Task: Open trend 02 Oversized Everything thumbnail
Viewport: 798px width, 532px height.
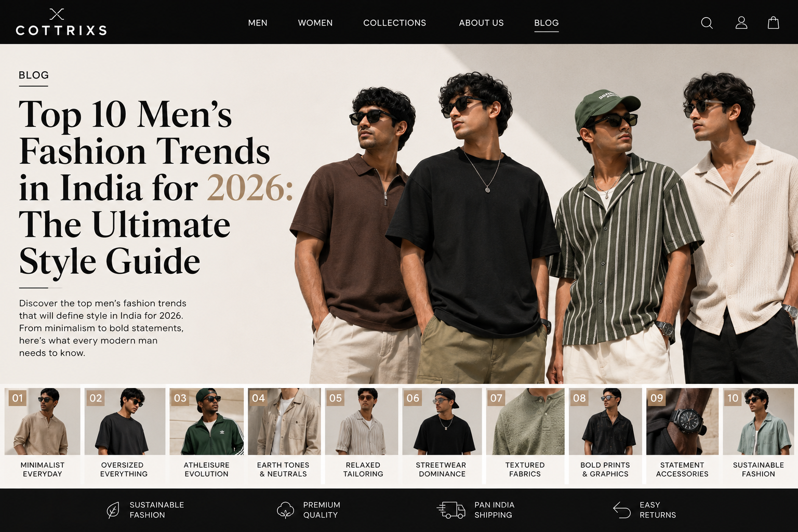Action: [125, 421]
